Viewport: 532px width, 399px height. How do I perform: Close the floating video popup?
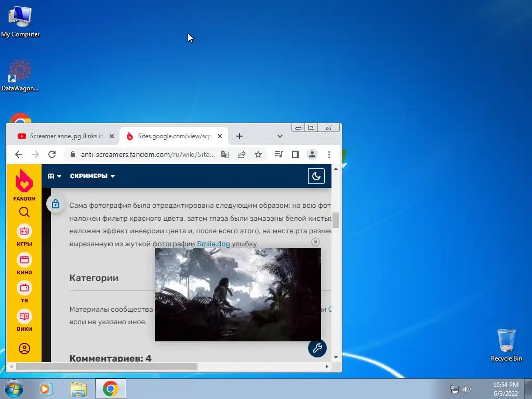[x=315, y=242]
